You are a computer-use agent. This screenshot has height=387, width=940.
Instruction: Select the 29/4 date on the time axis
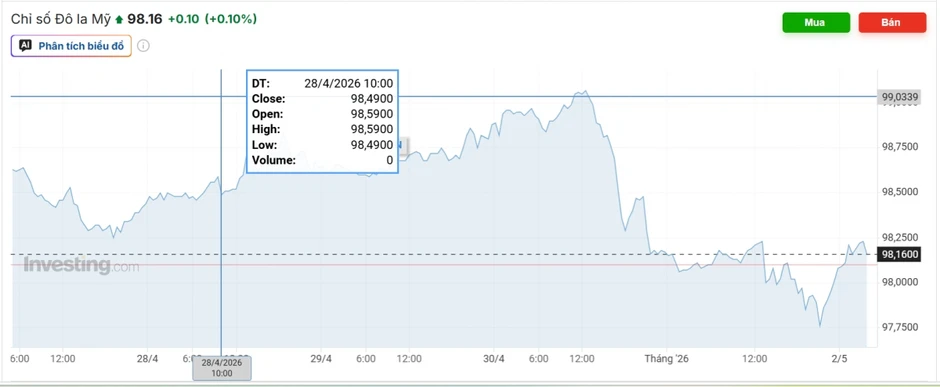[x=321, y=359]
